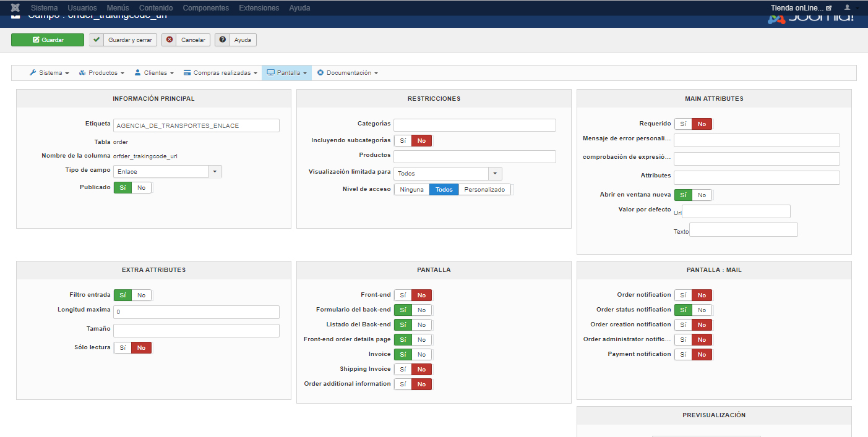Open the Ayuda top menu
The image size is (868, 437).
pyautogui.click(x=299, y=8)
